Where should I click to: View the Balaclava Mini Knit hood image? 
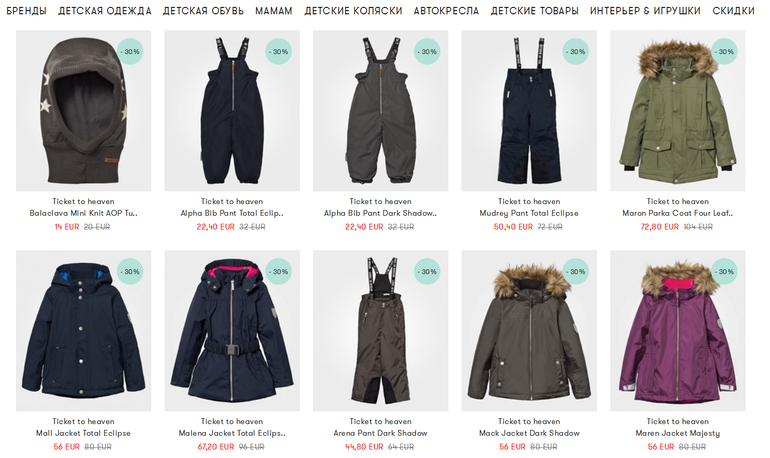coord(83,110)
